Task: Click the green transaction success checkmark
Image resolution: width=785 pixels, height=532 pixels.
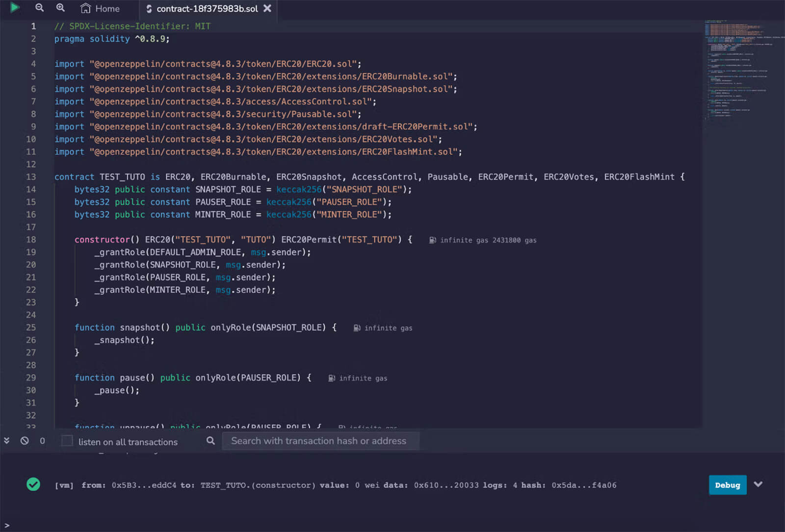Action: [x=33, y=485]
